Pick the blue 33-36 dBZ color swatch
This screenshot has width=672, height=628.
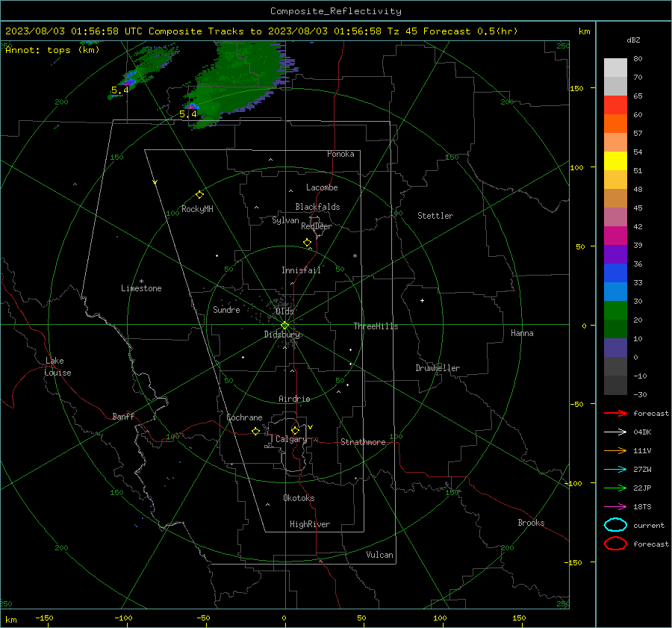pyautogui.click(x=615, y=273)
